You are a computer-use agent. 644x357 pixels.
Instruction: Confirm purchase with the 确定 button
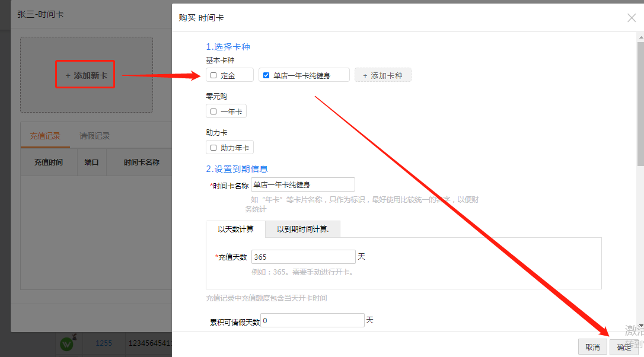(624, 347)
